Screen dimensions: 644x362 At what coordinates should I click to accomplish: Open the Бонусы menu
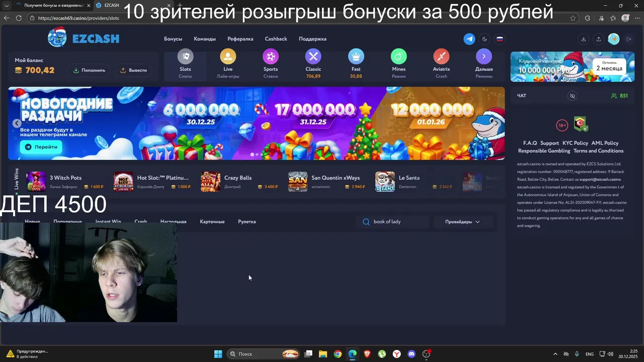pos(173,39)
